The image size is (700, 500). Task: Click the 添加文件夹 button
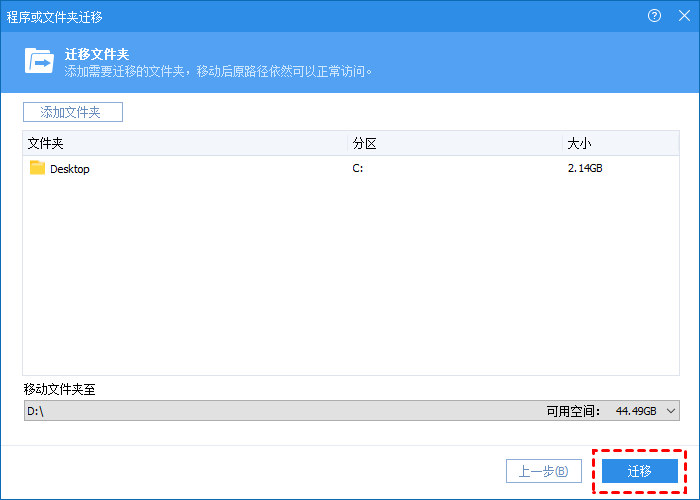click(x=73, y=112)
